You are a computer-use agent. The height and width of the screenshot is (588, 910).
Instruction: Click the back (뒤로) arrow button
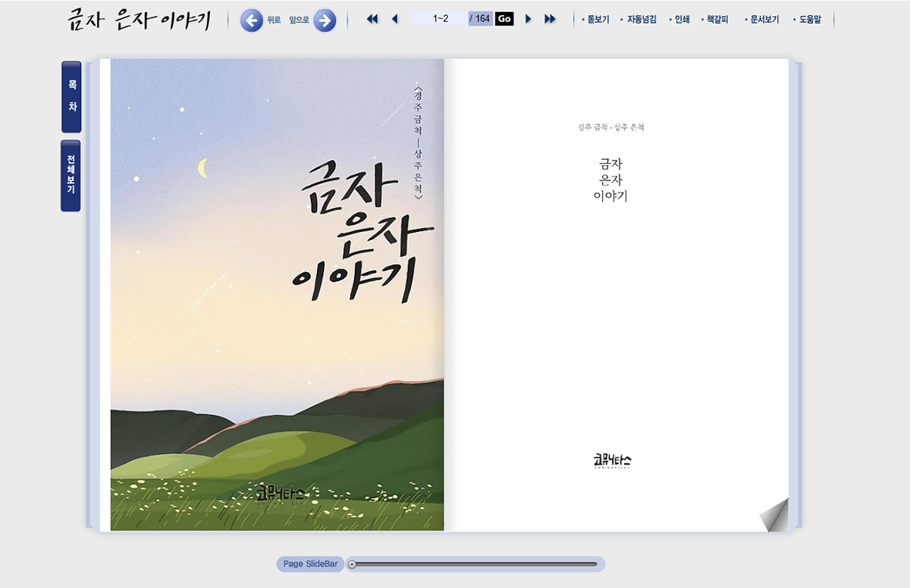click(252, 20)
